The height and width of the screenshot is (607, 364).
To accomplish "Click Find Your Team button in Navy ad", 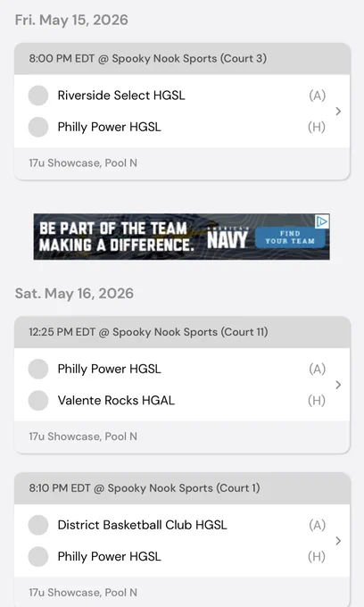I will [x=290, y=237].
